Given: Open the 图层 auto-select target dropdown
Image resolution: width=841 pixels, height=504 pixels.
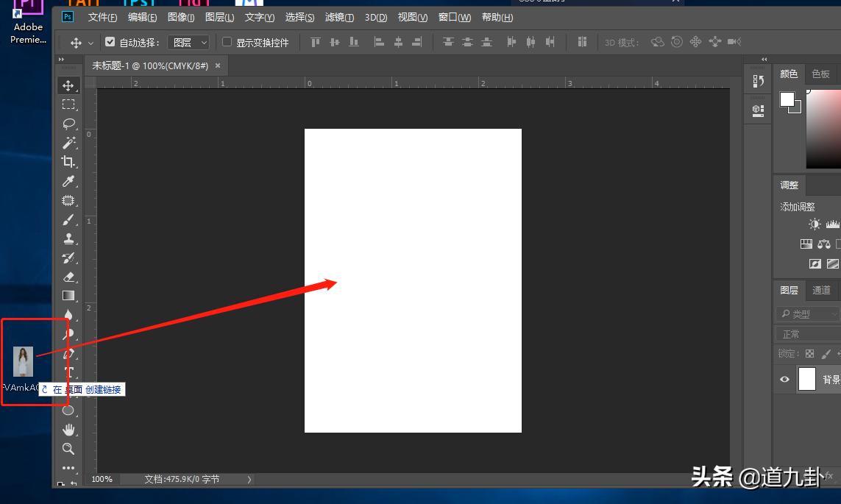Looking at the screenshot, I should click(188, 43).
